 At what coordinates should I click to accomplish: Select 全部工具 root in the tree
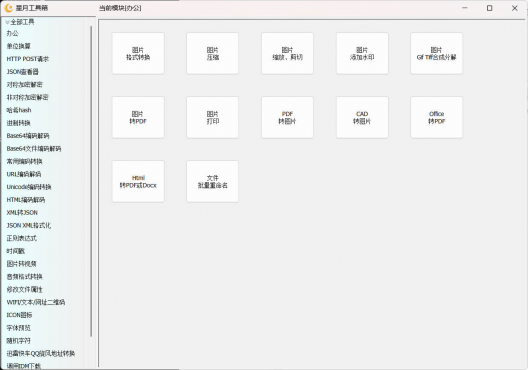22,22
